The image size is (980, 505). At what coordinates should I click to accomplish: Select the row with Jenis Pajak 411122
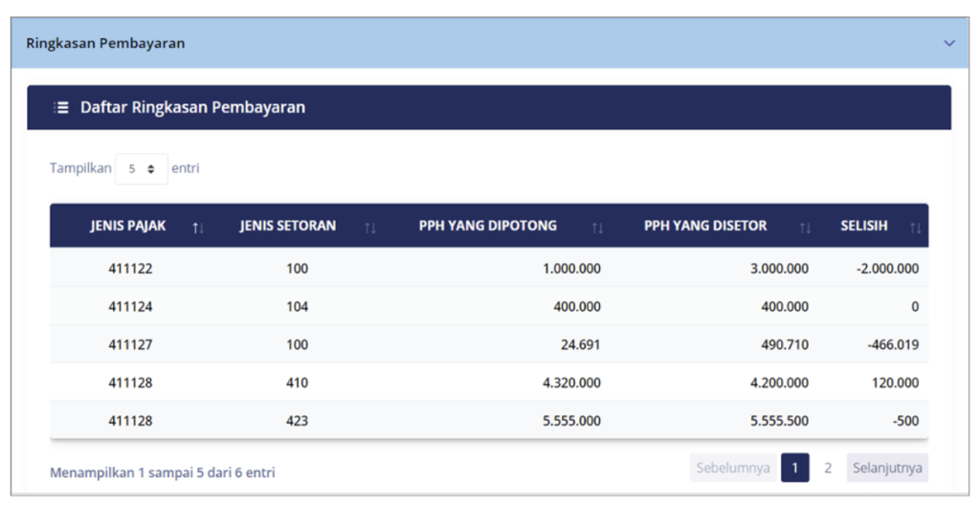click(130, 269)
